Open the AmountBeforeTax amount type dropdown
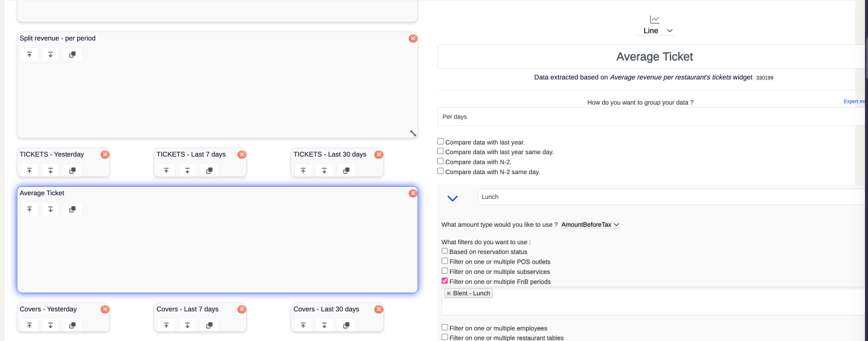 (x=590, y=224)
